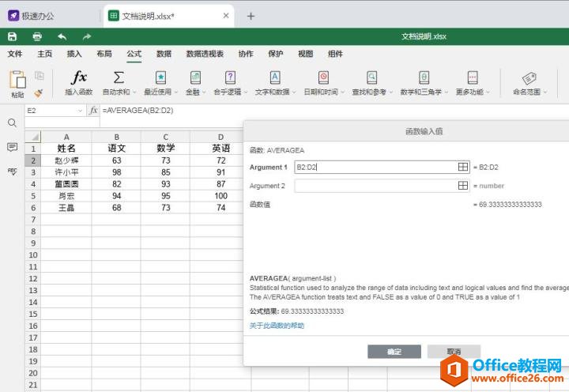The image size is (569, 392).
Task: Switch to the 数据透视表 ribbon tab
Action: 205,54
